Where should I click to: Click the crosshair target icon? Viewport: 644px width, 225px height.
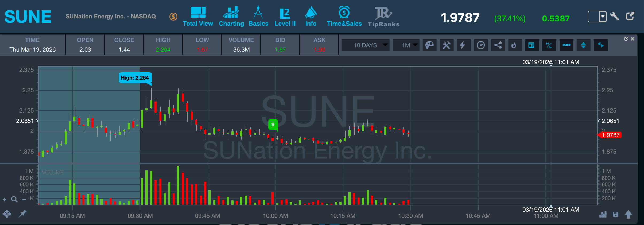point(7,214)
